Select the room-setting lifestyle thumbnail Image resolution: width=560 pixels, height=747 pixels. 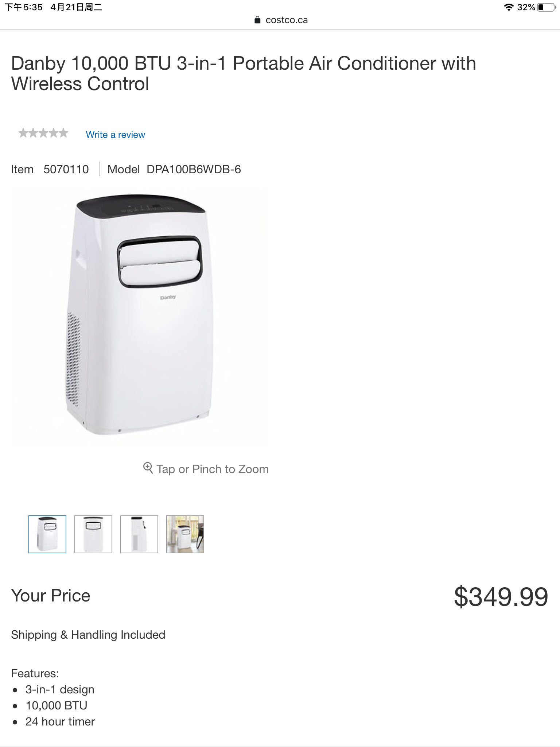(x=185, y=534)
